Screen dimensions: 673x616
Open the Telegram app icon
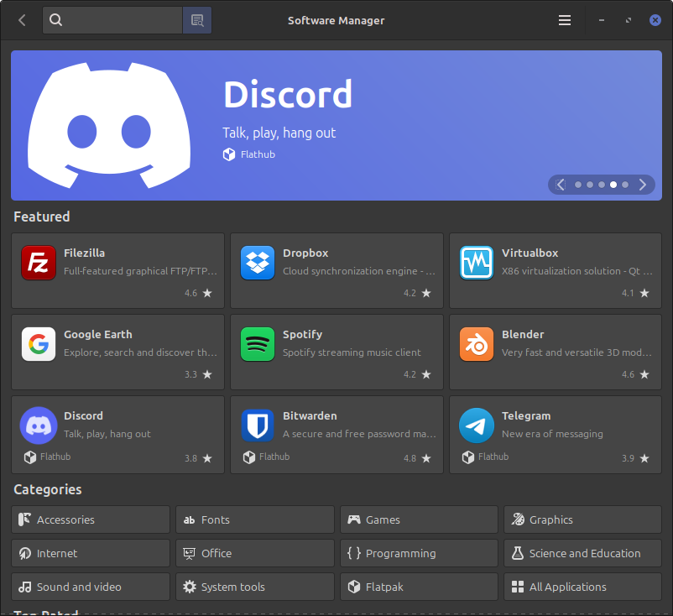pyautogui.click(x=477, y=425)
